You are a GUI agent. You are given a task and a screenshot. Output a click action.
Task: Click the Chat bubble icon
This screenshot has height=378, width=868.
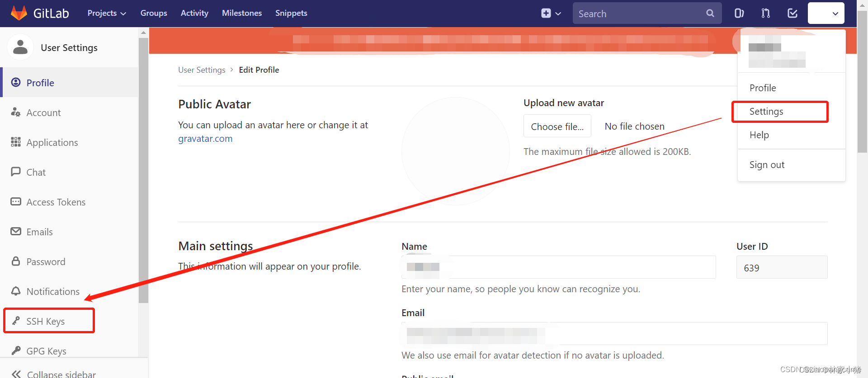(x=16, y=172)
